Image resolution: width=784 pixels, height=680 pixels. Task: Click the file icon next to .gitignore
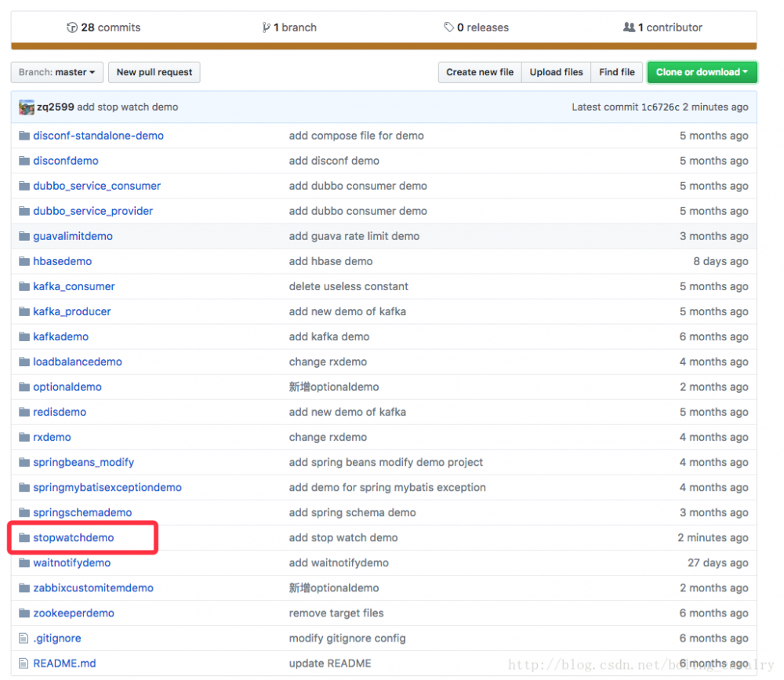[x=24, y=638]
